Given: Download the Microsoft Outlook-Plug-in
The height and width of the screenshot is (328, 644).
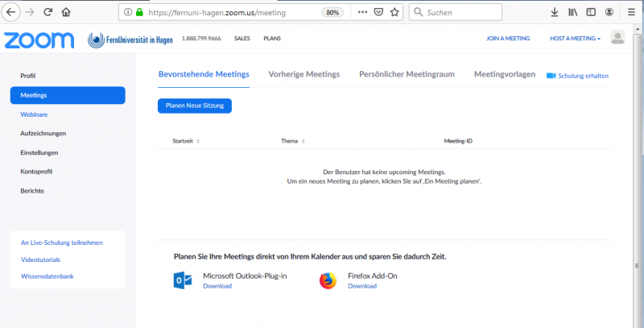Looking at the screenshot, I should pyautogui.click(x=217, y=286).
